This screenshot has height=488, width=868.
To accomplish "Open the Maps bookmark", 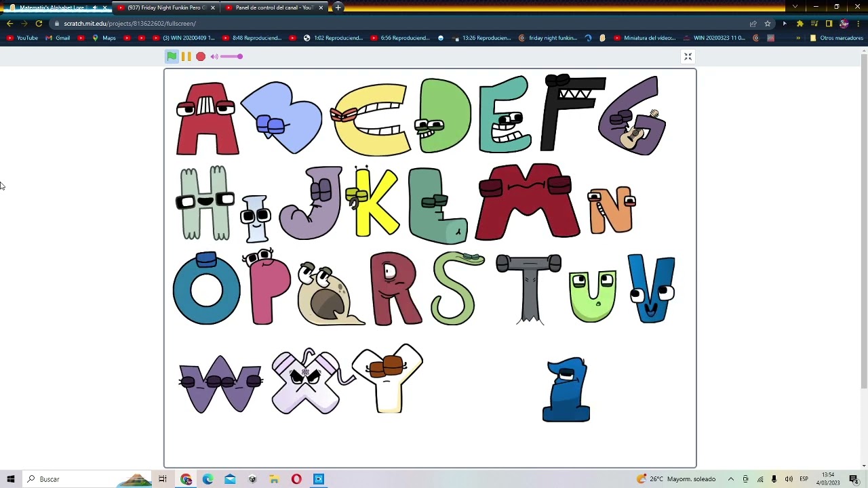I will click(104, 38).
